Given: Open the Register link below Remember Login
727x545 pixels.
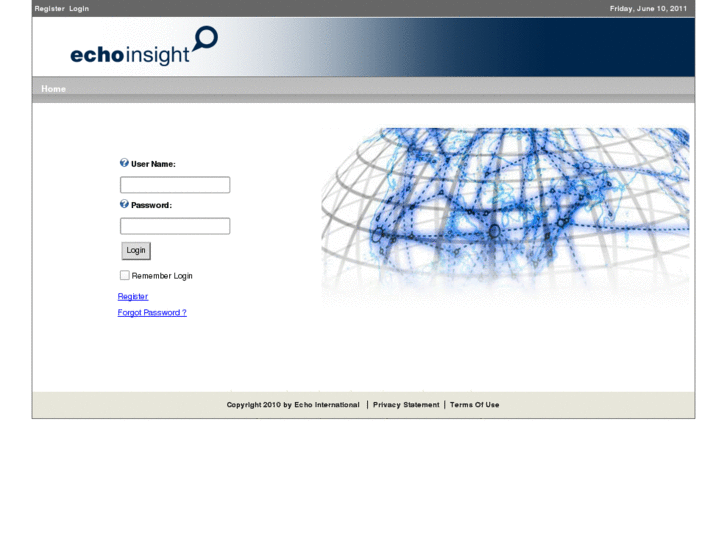Looking at the screenshot, I should tap(133, 296).
